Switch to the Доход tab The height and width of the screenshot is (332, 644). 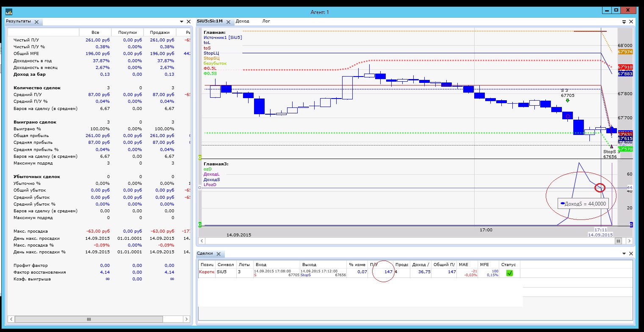242,21
